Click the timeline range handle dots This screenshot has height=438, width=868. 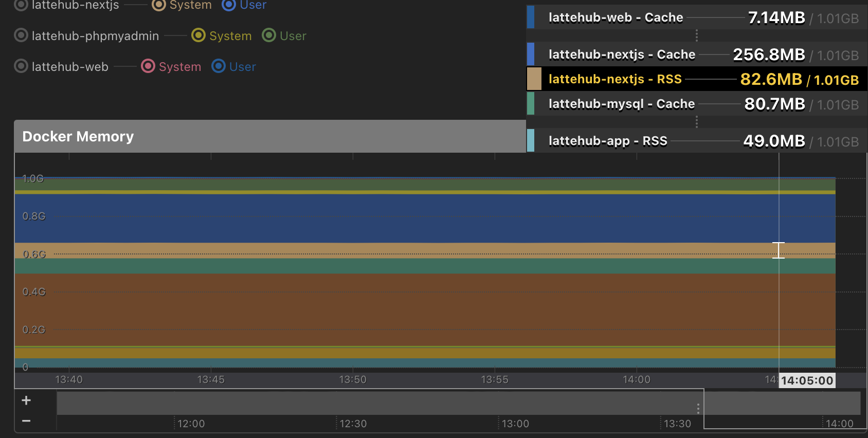pyautogui.click(x=698, y=409)
